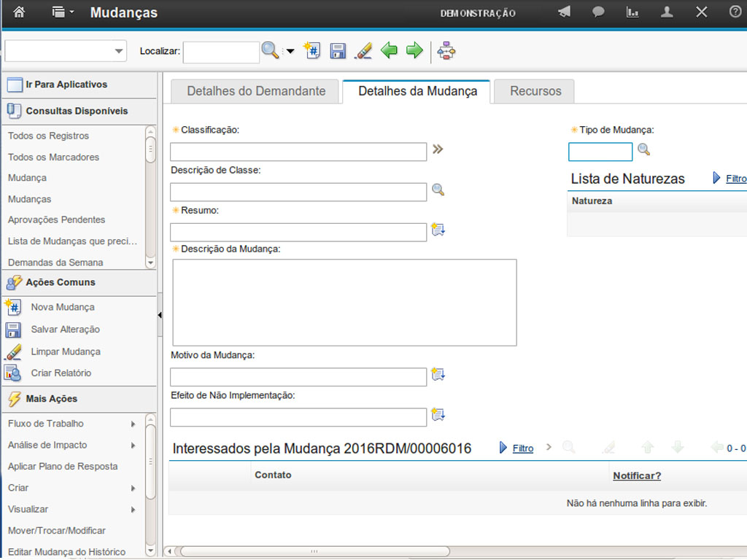Go to previous record green arrow
This screenshot has height=560, width=747.
coord(389,50)
